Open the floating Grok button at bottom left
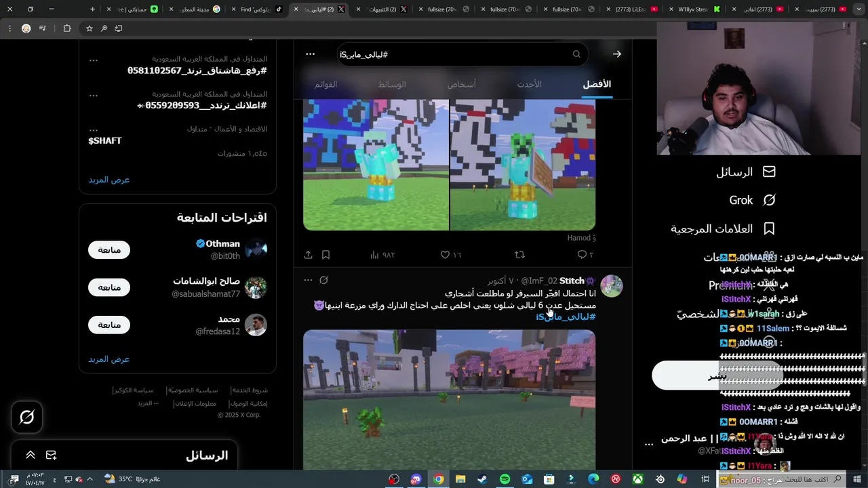This screenshot has height=488, width=868. (27, 417)
